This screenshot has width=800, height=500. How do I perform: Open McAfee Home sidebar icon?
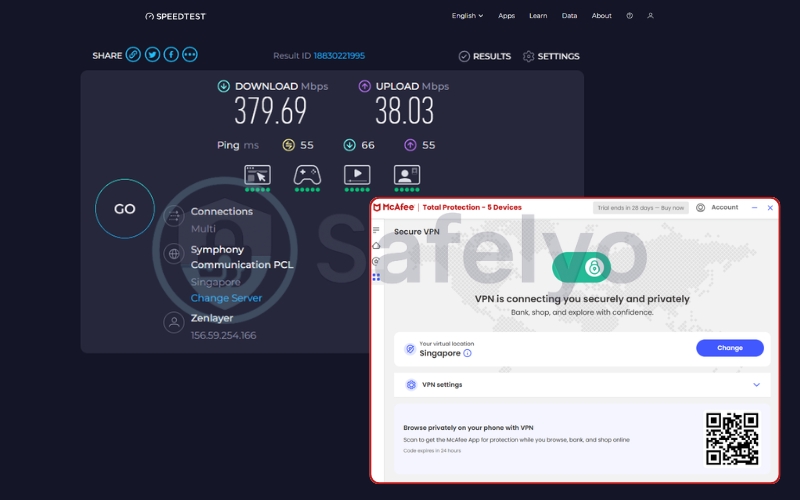[x=376, y=245]
